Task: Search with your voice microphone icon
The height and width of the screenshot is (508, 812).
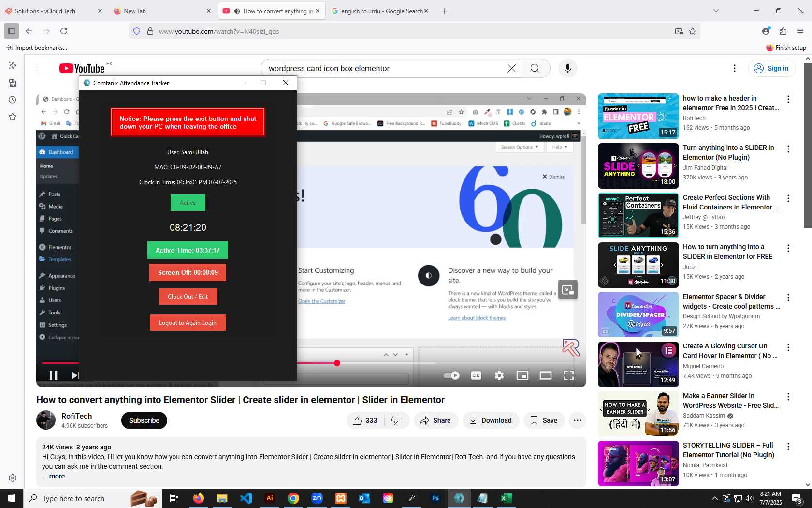Action: [568, 68]
